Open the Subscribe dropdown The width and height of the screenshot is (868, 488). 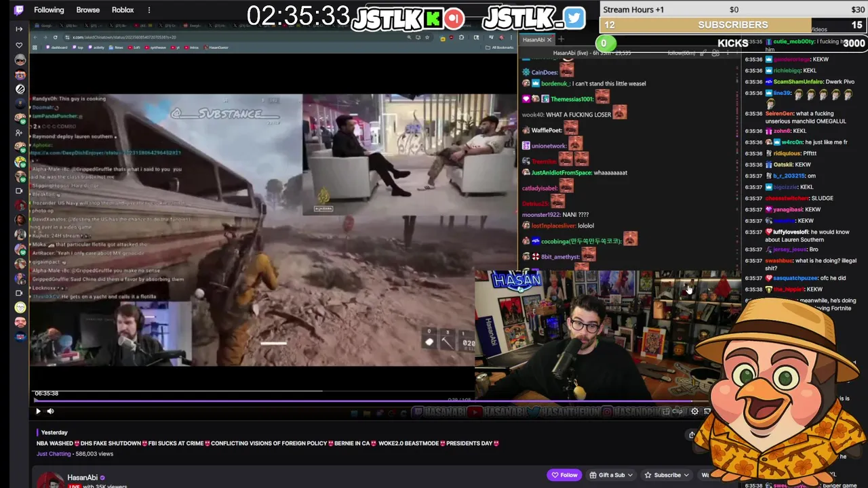click(667, 475)
